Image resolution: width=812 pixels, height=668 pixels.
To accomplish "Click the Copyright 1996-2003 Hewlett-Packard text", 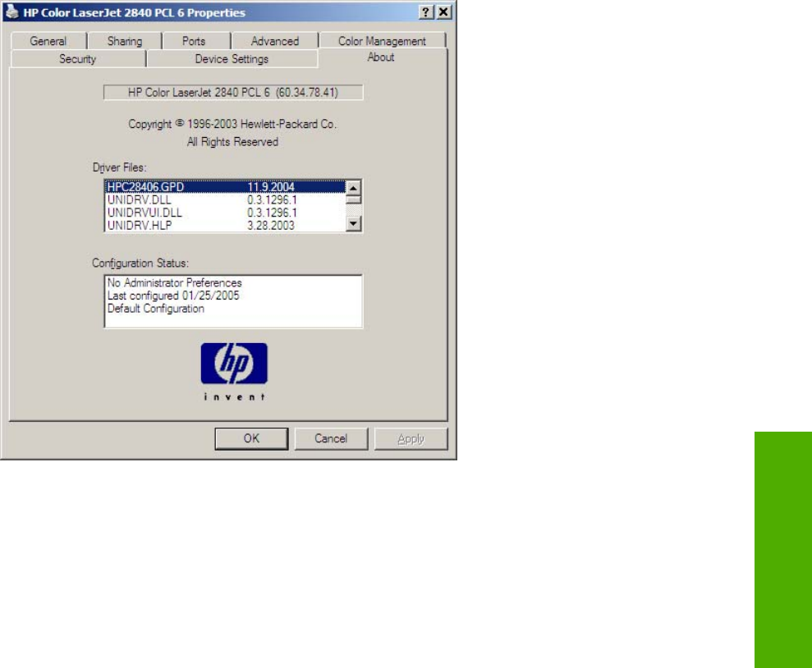I will pyautogui.click(x=232, y=124).
